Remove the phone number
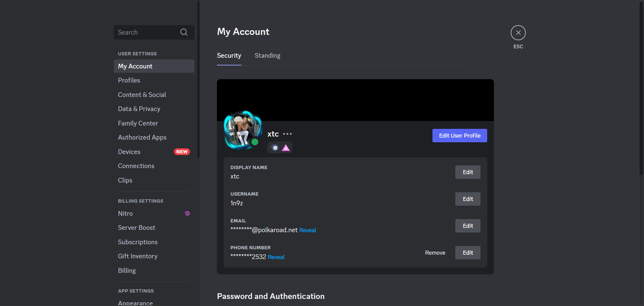This screenshot has height=306, width=644. (x=435, y=253)
